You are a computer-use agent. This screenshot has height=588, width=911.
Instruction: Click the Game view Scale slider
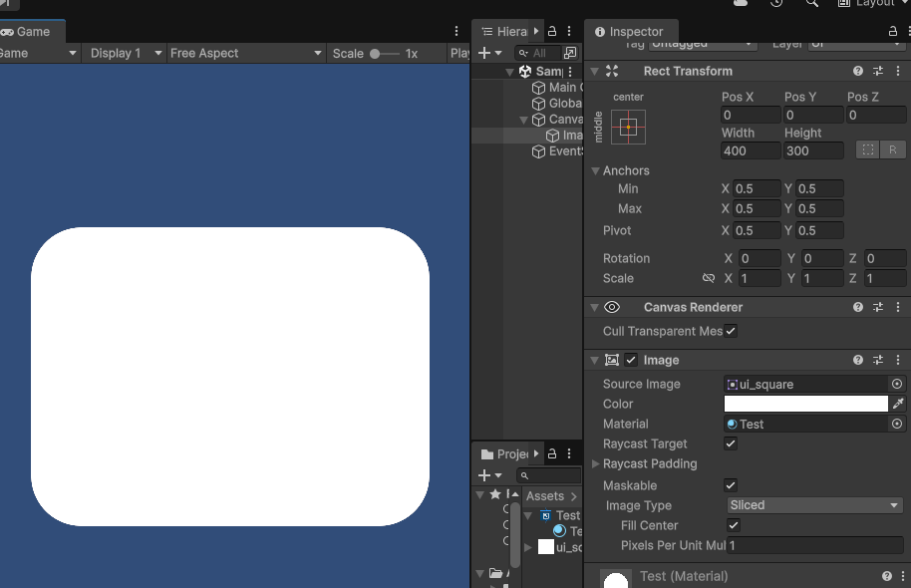384,54
